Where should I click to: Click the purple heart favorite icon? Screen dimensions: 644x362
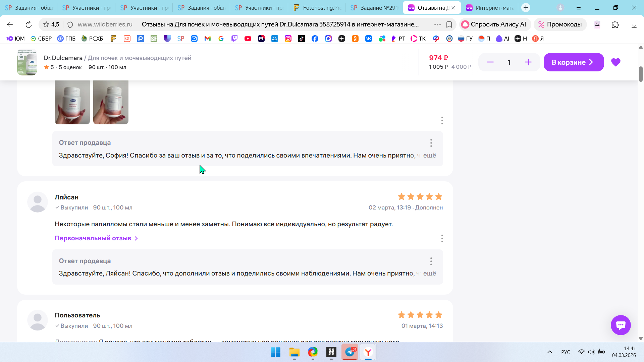[x=615, y=62]
